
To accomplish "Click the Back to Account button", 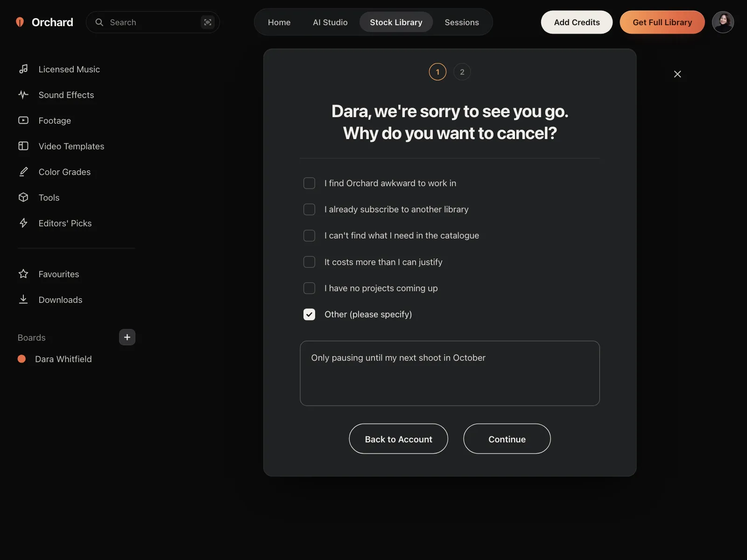I will (398, 439).
